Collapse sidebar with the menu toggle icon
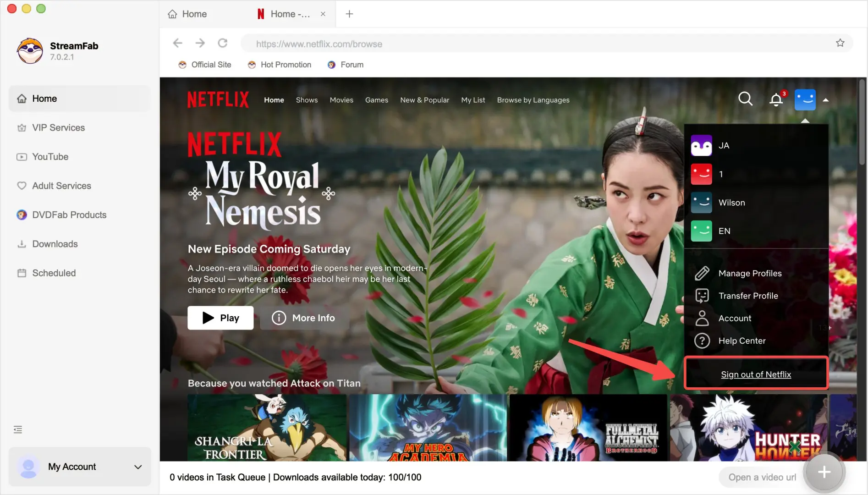 click(18, 429)
